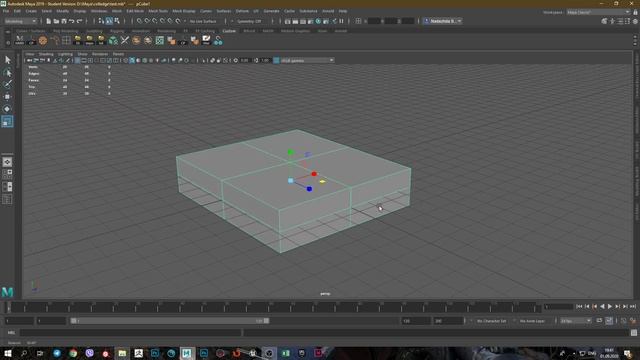Image resolution: width=640 pixels, height=360 pixels.
Task: Click the crossed tools shelf icon
Action: 124,40
